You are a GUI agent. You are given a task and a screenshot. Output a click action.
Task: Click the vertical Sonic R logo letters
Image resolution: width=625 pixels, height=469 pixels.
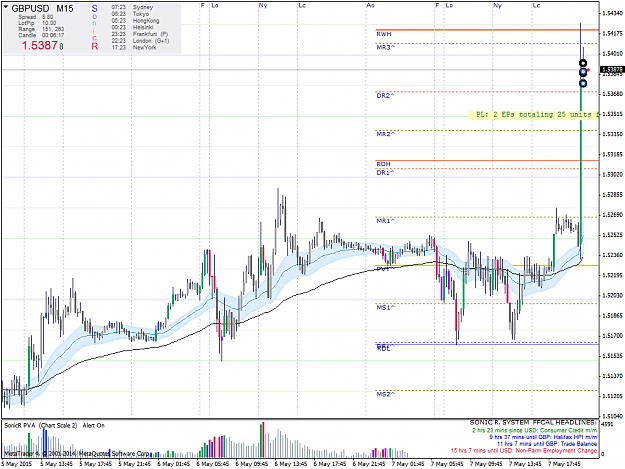[94, 27]
